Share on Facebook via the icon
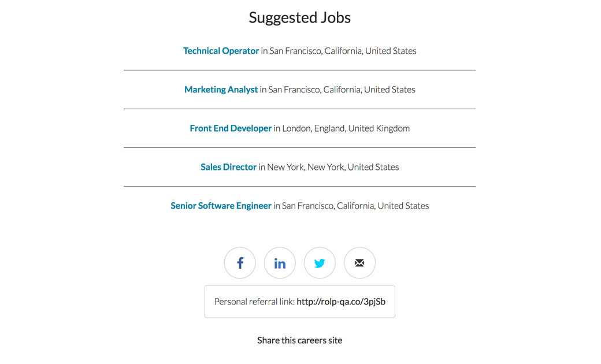Screen dimensions: 601x364 click(240, 263)
